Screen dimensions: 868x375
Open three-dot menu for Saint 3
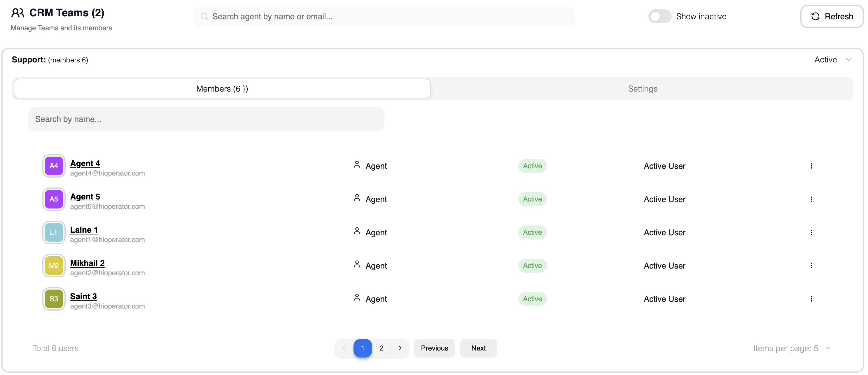click(x=811, y=299)
